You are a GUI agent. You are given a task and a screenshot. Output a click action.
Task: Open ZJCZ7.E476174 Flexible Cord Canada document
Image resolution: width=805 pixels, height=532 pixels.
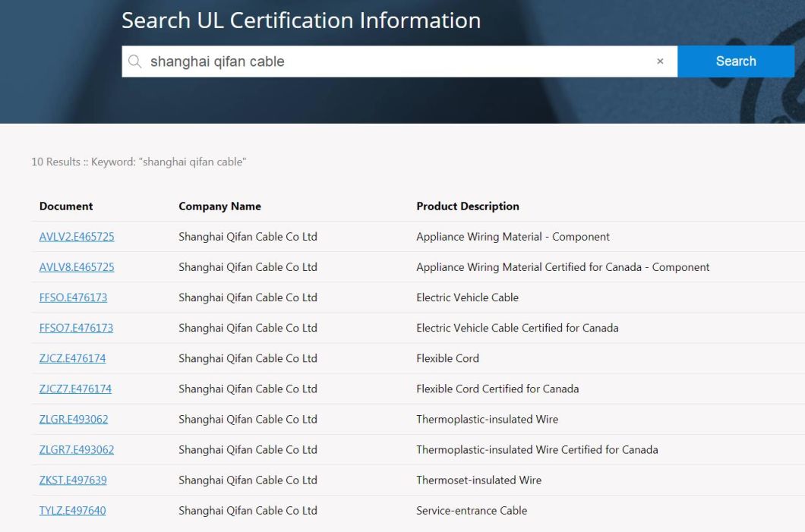tap(75, 389)
